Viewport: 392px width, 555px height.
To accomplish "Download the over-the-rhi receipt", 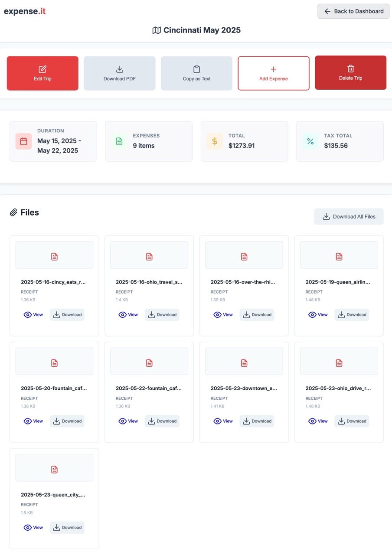I will (257, 315).
